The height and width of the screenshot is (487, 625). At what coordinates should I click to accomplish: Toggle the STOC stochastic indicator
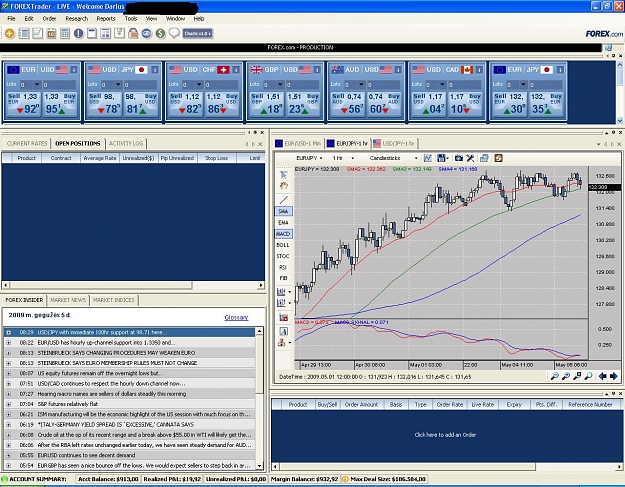pos(283,256)
